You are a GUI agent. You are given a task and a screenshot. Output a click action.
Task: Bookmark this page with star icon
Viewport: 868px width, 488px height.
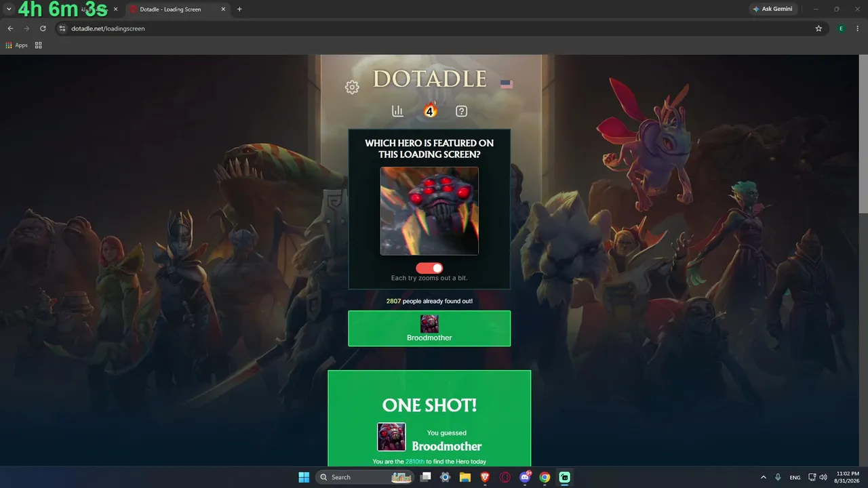(818, 28)
